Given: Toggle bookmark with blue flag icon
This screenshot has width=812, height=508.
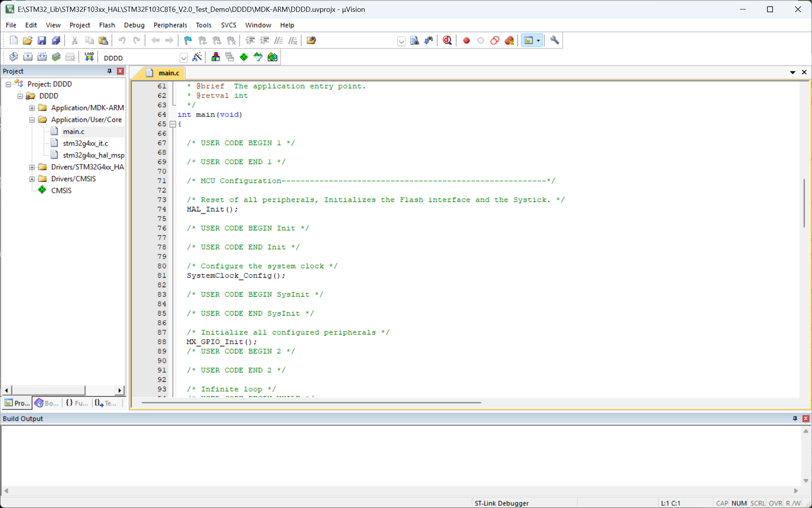Looking at the screenshot, I should (188, 40).
